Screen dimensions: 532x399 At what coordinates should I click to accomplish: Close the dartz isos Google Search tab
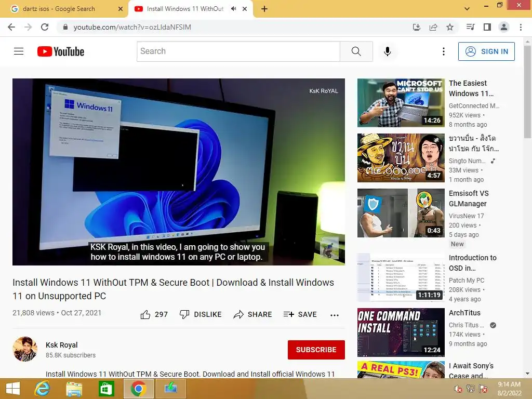pyautogui.click(x=121, y=9)
